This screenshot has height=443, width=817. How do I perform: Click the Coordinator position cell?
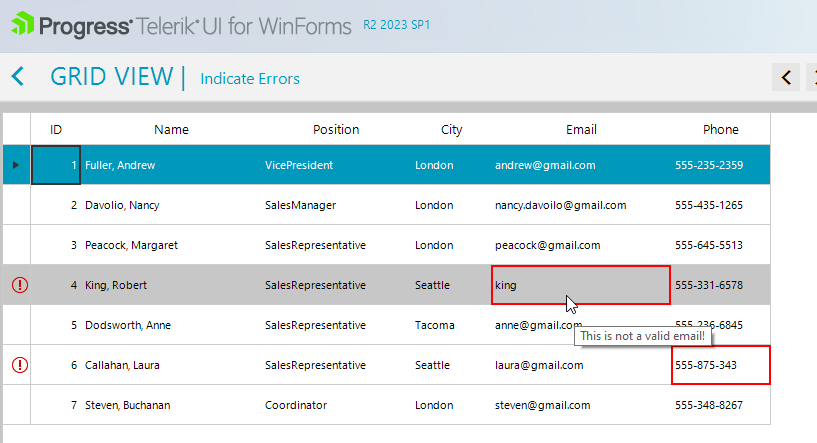point(296,405)
